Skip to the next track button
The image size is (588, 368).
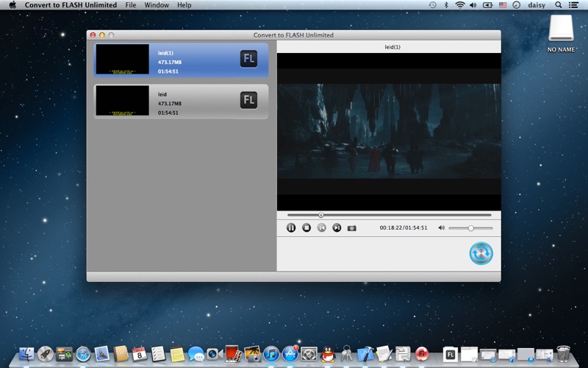coord(337,227)
